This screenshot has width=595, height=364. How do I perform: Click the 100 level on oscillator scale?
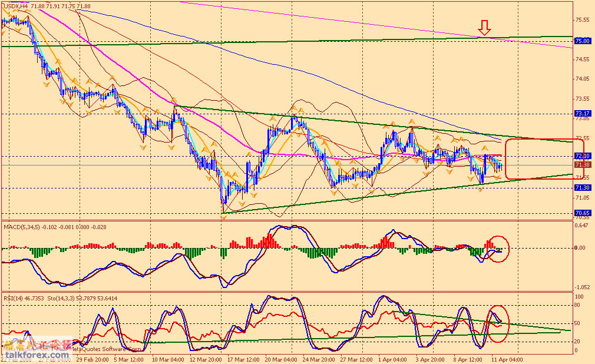(x=580, y=297)
